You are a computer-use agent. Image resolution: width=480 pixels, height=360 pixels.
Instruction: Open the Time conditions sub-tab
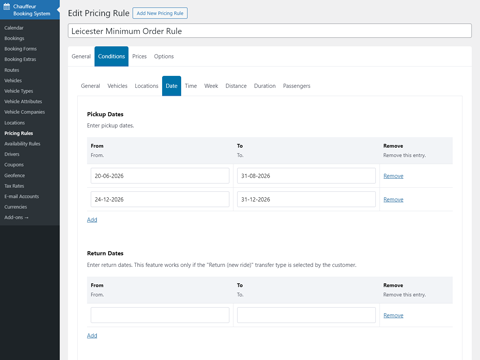click(x=191, y=86)
